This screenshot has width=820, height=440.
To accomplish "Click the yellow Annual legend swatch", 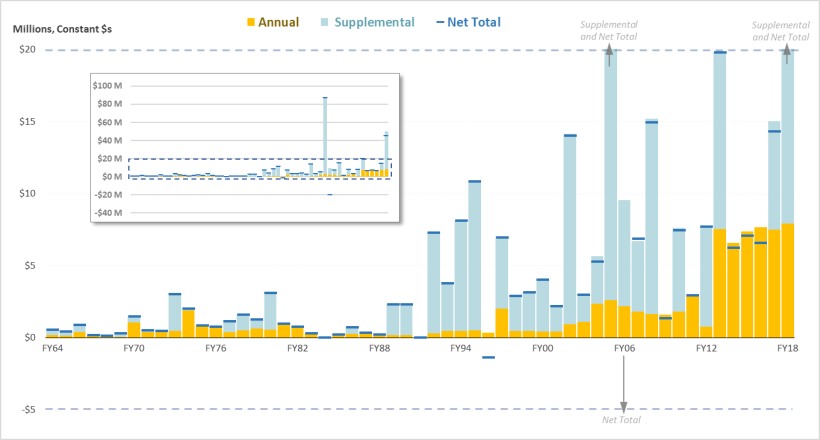I will point(251,22).
